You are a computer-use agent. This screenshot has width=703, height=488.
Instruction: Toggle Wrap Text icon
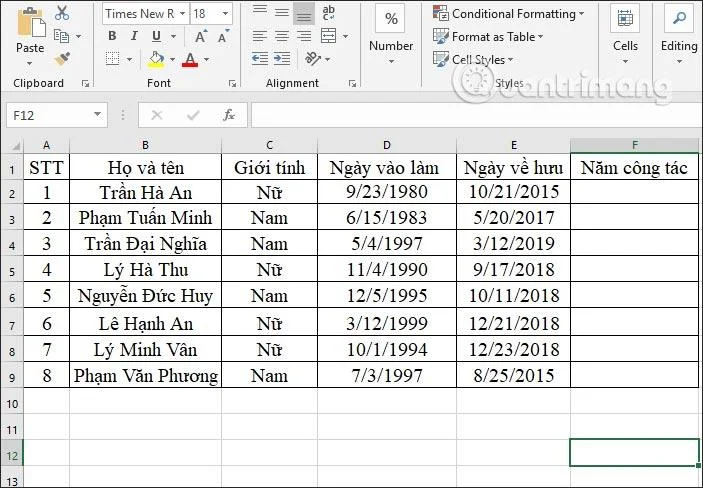pyautogui.click(x=329, y=13)
